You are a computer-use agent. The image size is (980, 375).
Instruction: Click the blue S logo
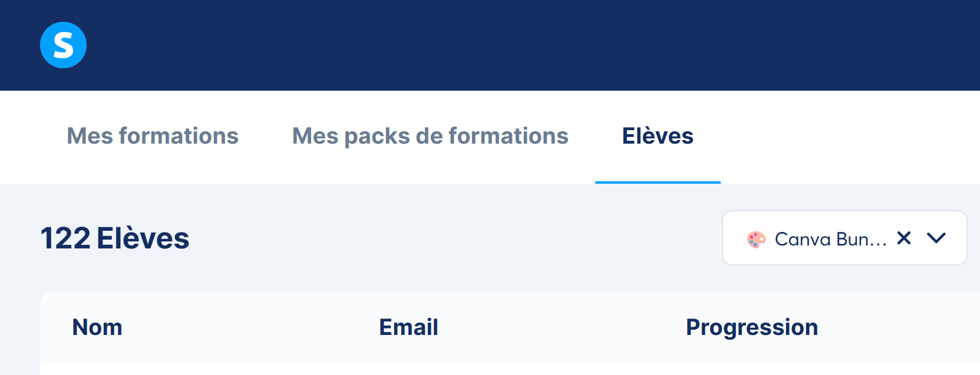[x=63, y=45]
